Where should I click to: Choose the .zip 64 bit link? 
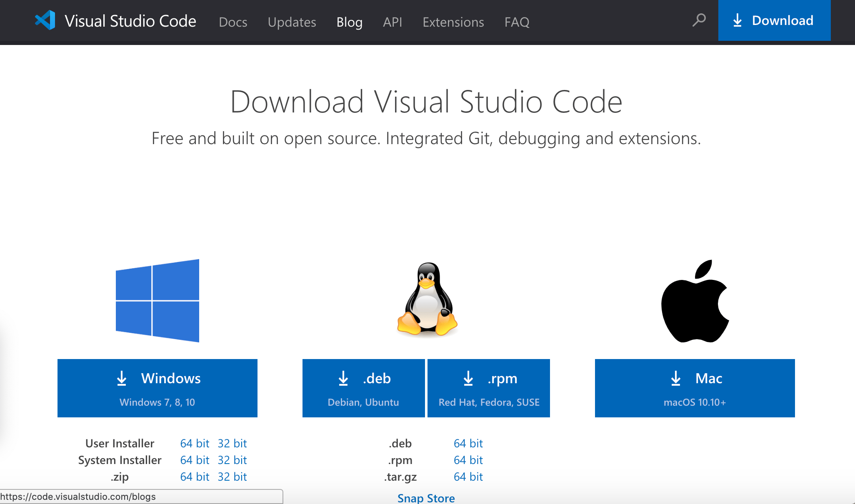[195, 477]
